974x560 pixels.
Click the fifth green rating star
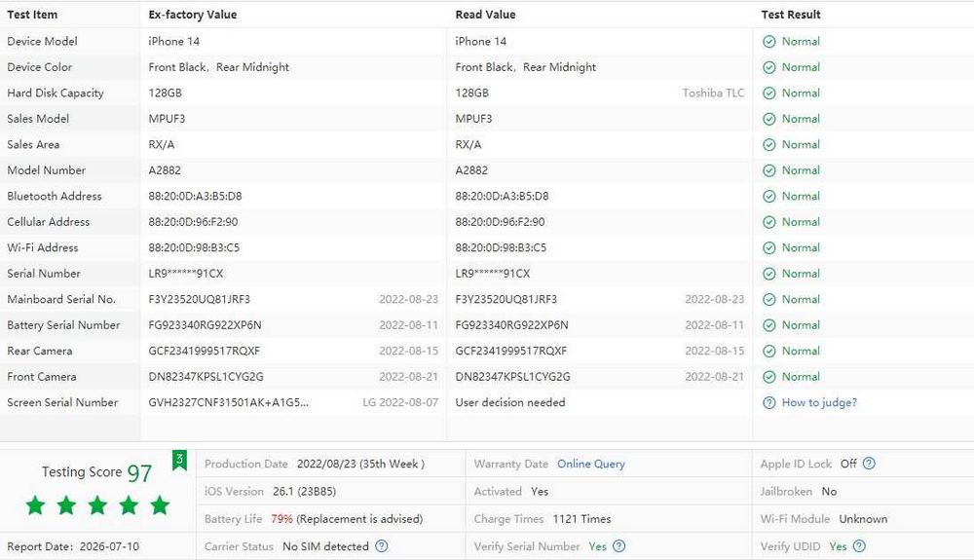click(x=160, y=505)
